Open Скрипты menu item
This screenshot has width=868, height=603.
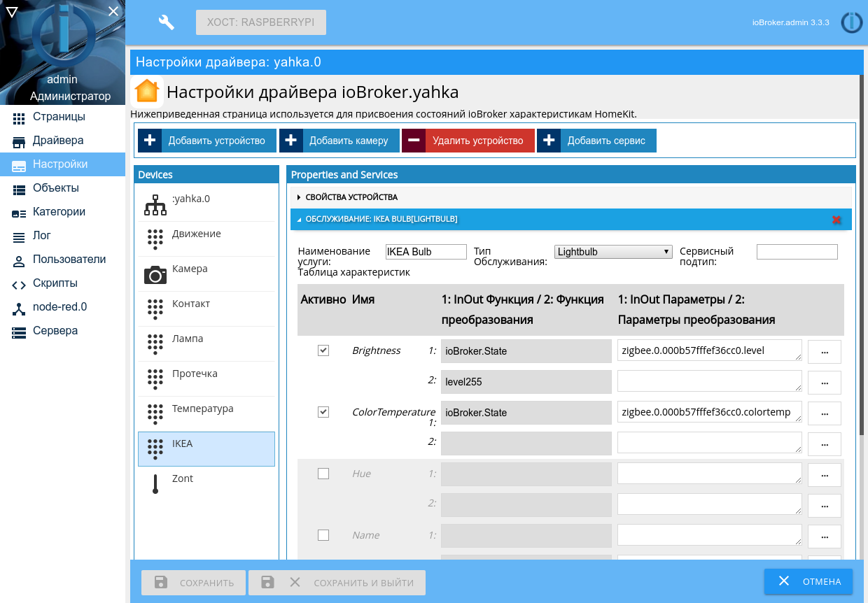click(x=62, y=283)
